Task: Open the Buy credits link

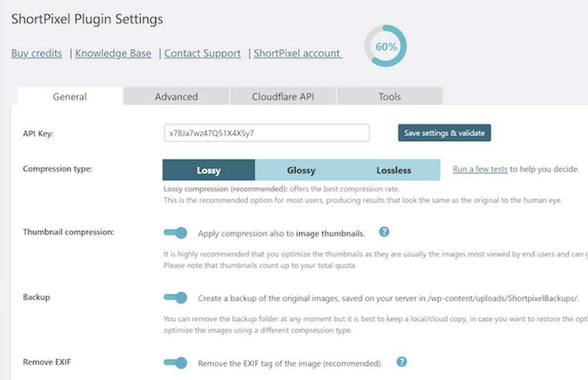Action: (36, 53)
